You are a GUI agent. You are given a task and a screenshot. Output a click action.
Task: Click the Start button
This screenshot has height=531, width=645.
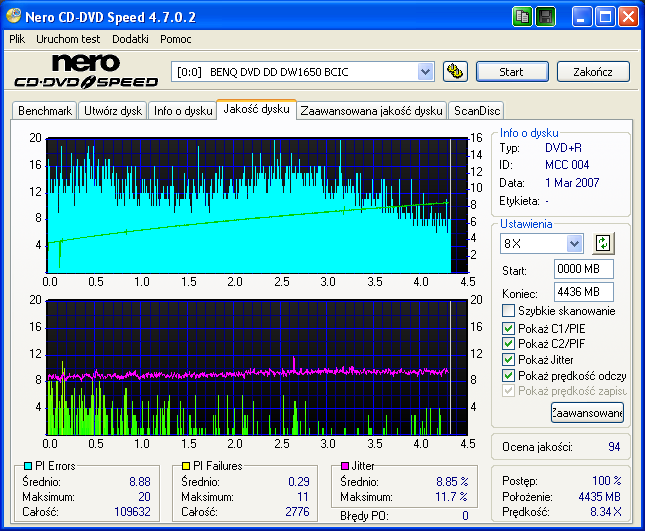pos(512,72)
